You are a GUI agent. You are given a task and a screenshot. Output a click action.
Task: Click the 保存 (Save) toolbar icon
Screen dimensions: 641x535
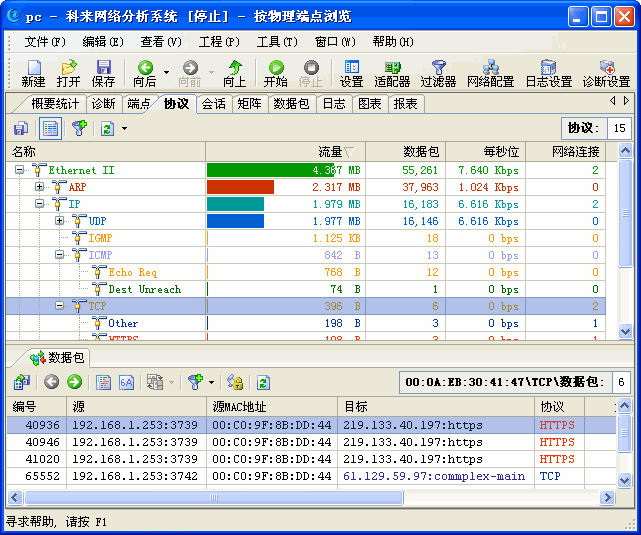[103, 74]
